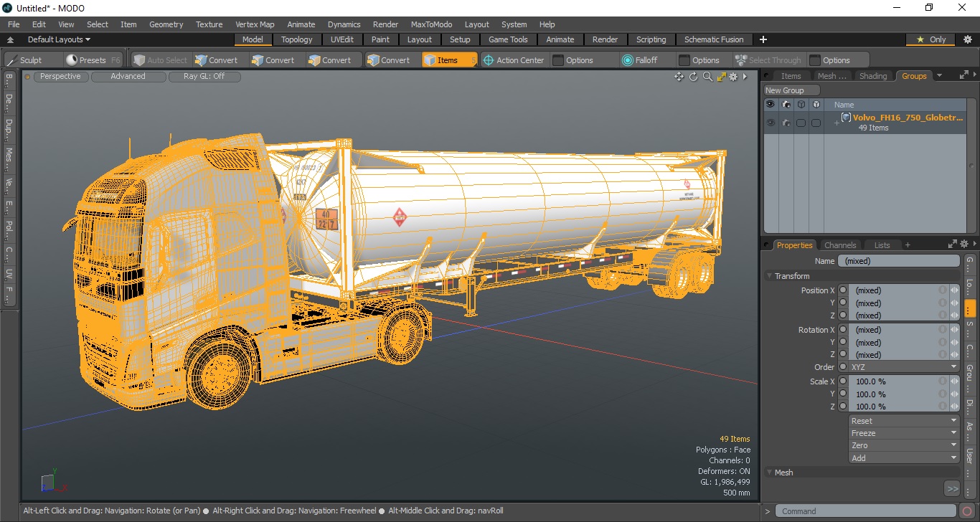Click the viewport move/pan icon
Viewport: 980px width, 522px height.
click(679, 77)
